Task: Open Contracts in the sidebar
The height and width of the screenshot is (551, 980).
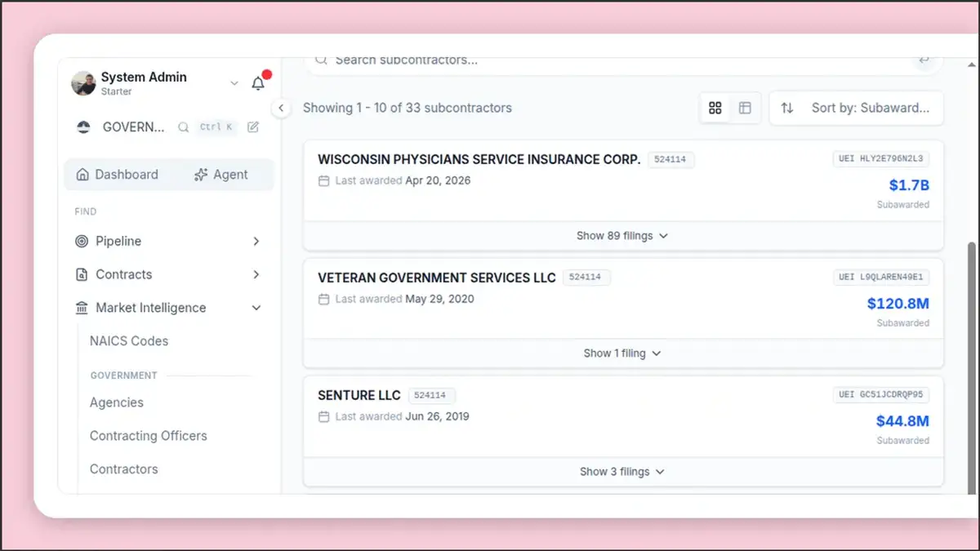Action: (x=123, y=275)
